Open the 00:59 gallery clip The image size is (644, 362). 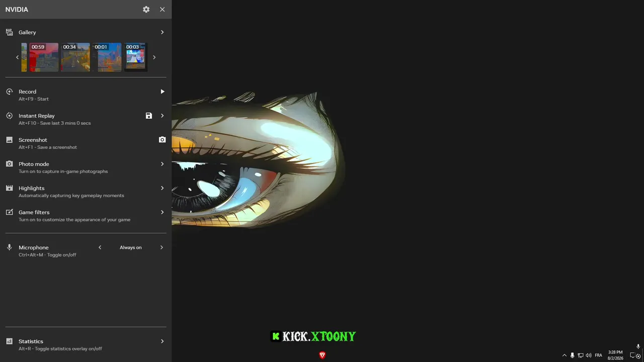(x=44, y=57)
